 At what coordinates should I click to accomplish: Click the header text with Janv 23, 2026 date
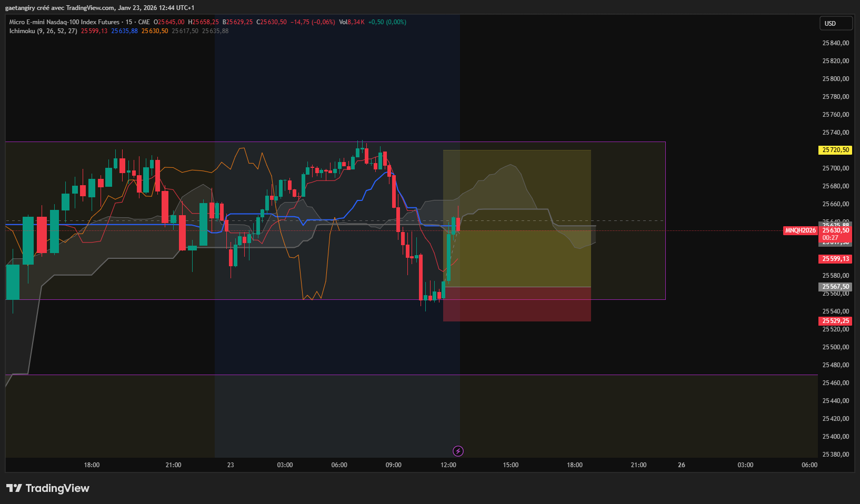99,8
